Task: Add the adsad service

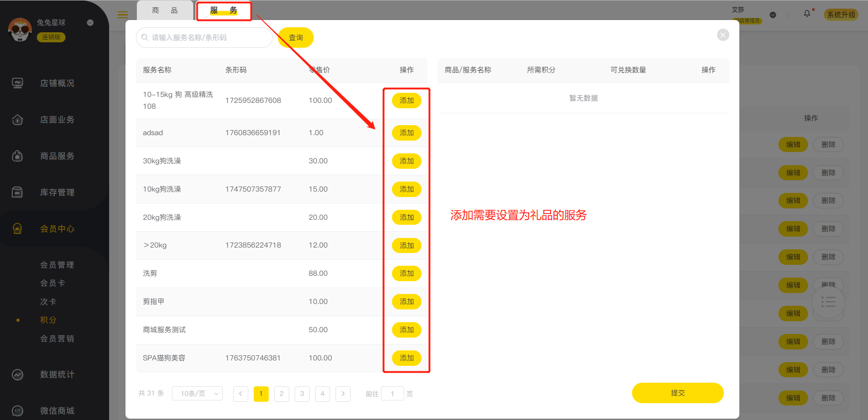Action: click(406, 133)
